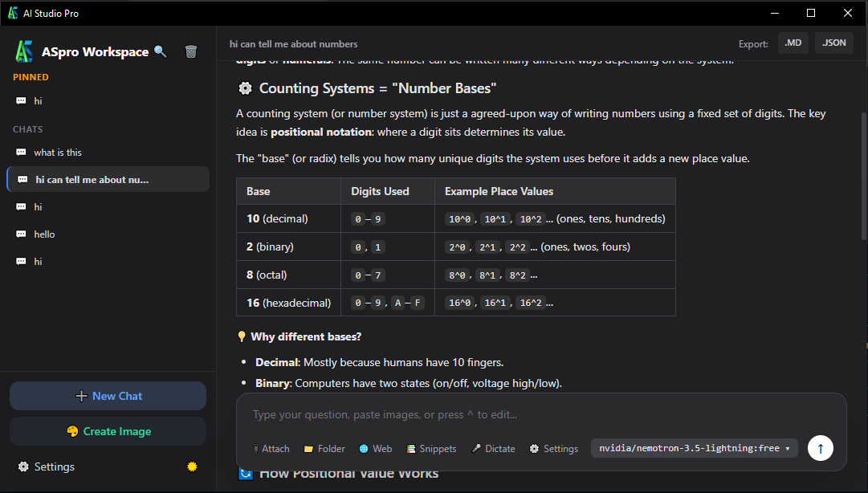Click the '2 (binary)' table cell
The width and height of the screenshot is (868, 493).
click(x=288, y=246)
